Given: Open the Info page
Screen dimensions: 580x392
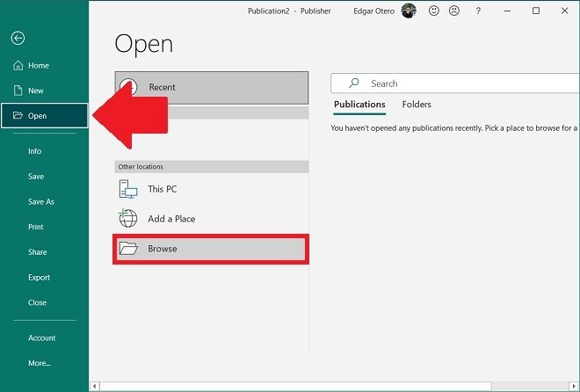Looking at the screenshot, I should pyautogui.click(x=35, y=151).
